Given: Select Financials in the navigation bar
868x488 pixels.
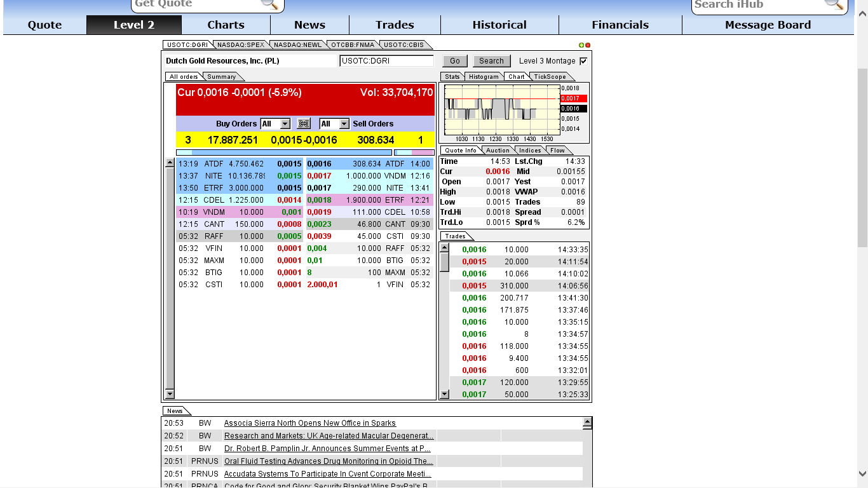Looking at the screenshot, I should click(x=620, y=25).
